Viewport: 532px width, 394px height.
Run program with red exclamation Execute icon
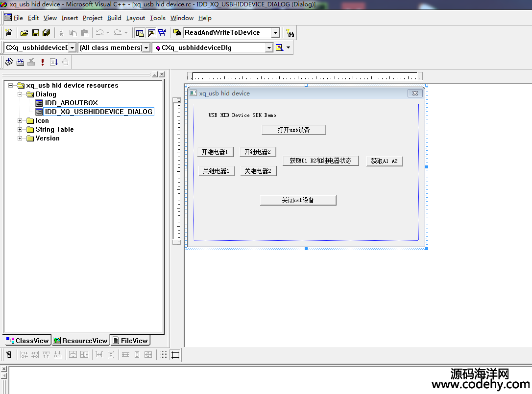(x=43, y=62)
